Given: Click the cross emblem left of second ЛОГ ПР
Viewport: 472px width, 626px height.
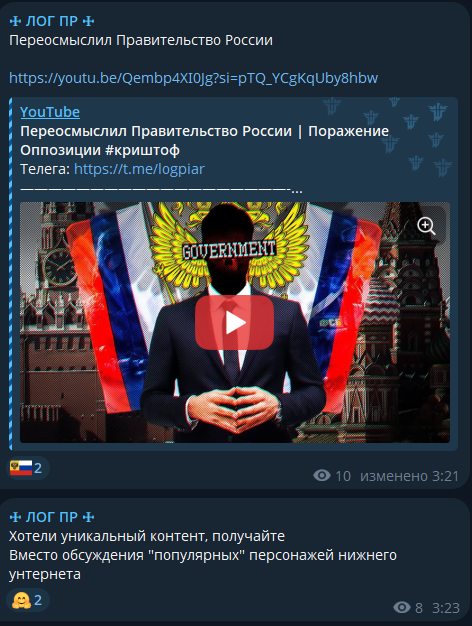Looking at the screenshot, I should 15,517.
